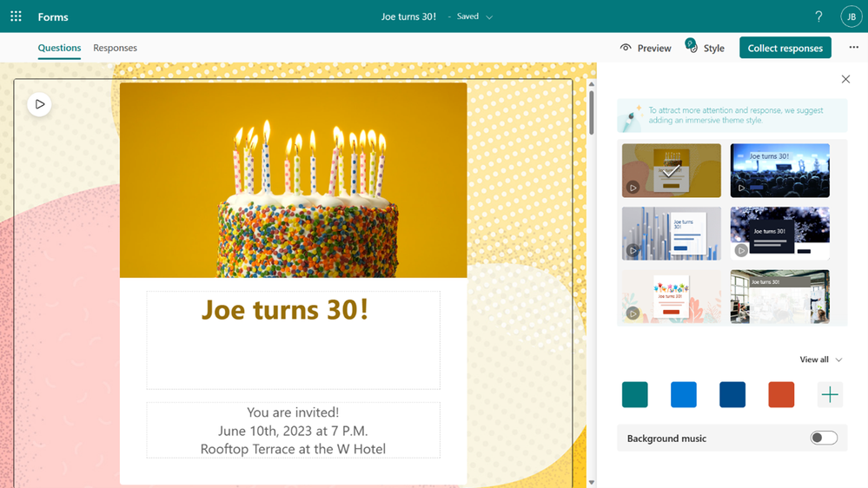
Task: Click the form name "Joe turns 30!" in header
Action: pos(408,16)
